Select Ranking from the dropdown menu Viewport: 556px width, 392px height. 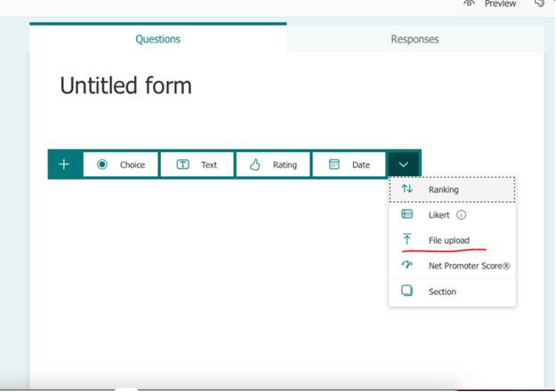click(x=452, y=189)
